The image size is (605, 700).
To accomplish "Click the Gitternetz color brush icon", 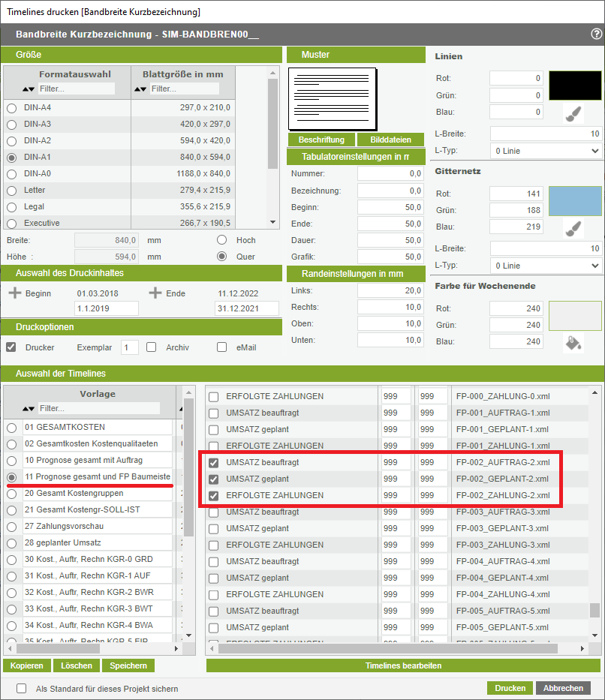I will 573,228.
